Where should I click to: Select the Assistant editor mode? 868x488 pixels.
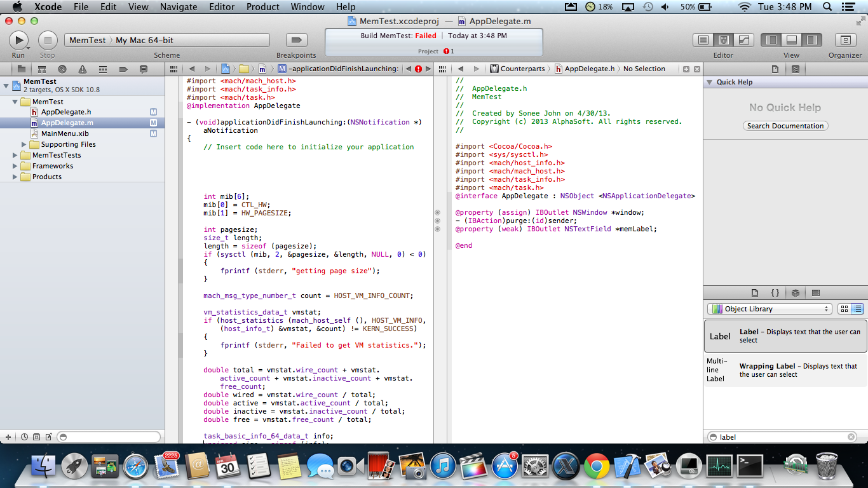click(723, 40)
